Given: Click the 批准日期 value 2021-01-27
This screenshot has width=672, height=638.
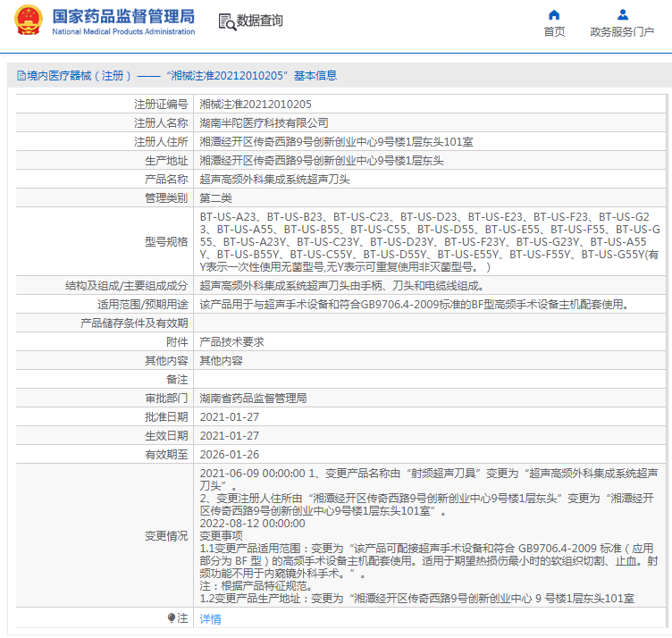Looking at the screenshot, I should tap(230, 417).
